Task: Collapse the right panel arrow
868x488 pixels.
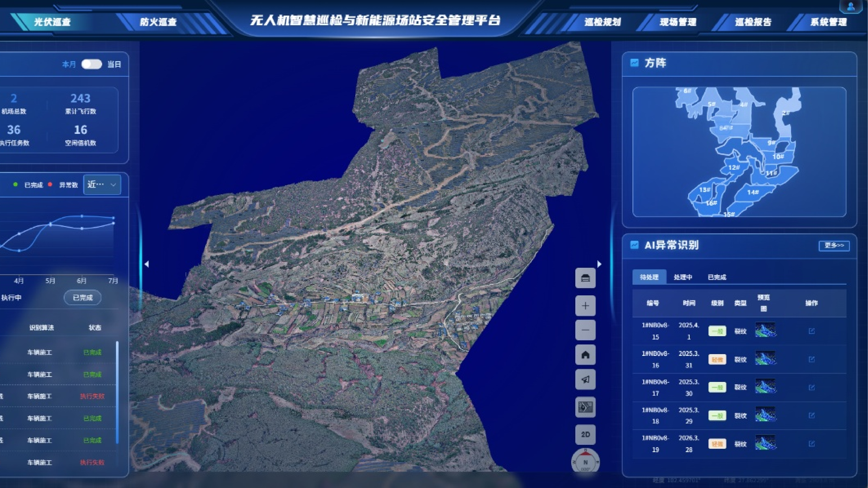Action: coord(599,264)
